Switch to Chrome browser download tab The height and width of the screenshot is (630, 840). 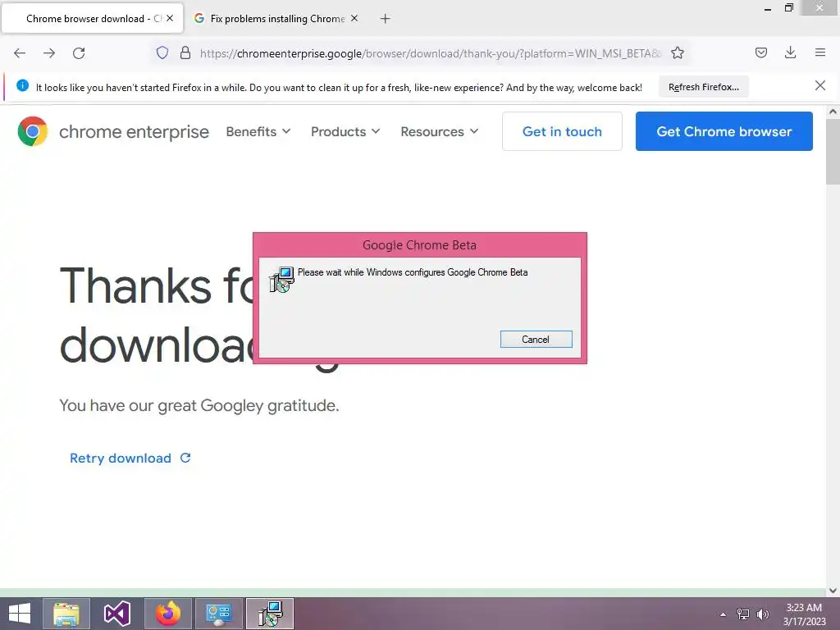tap(92, 18)
